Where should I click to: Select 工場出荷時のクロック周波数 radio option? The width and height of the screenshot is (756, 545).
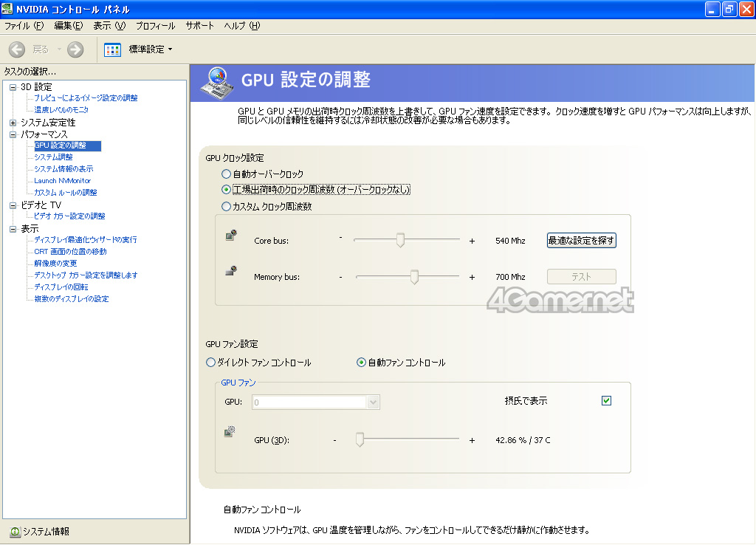[x=226, y=190]
